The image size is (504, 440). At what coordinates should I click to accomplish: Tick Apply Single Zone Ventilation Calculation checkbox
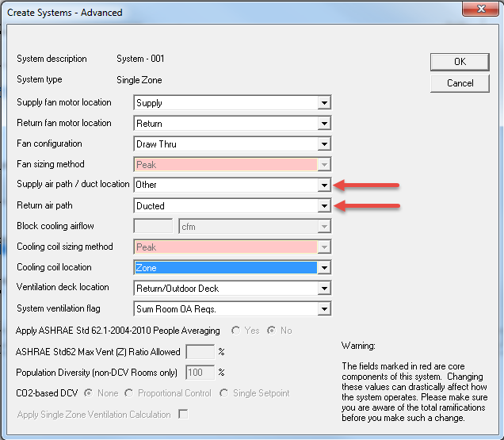(x=183, y=414)
